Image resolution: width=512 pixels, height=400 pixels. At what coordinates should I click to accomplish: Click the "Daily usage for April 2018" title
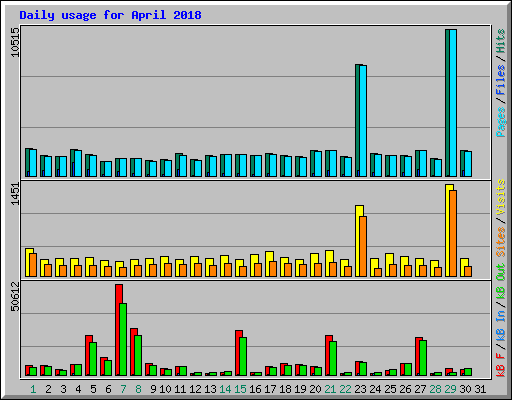(x=110, y=15)
